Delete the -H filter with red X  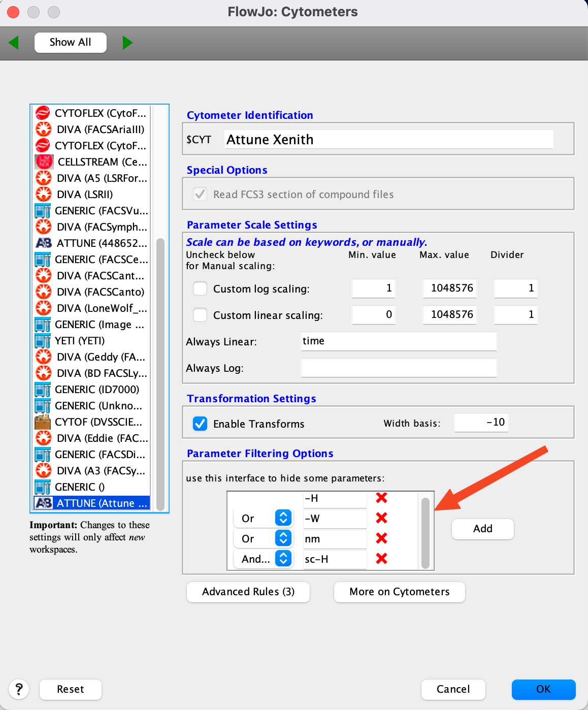(x=381, y=498)
